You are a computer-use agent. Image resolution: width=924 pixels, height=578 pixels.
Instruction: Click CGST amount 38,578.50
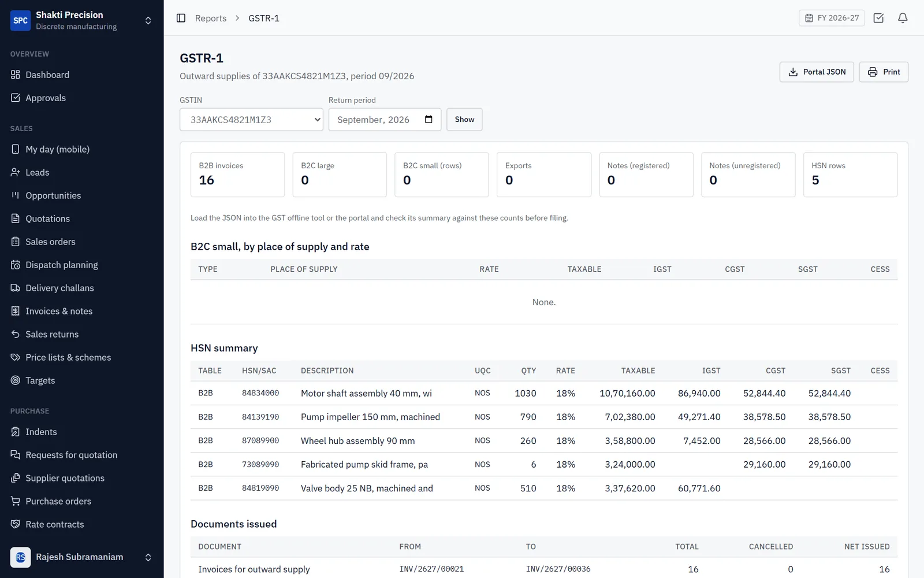(764, 417)
